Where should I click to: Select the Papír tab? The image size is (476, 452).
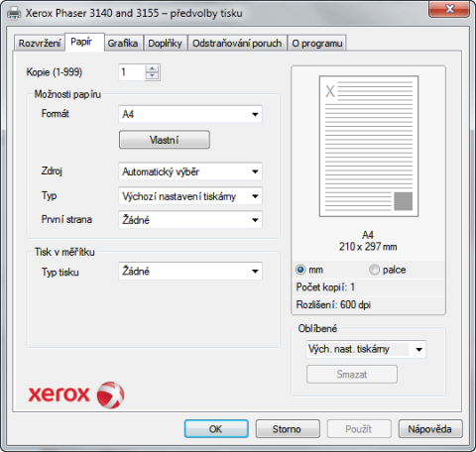point(84,42)
